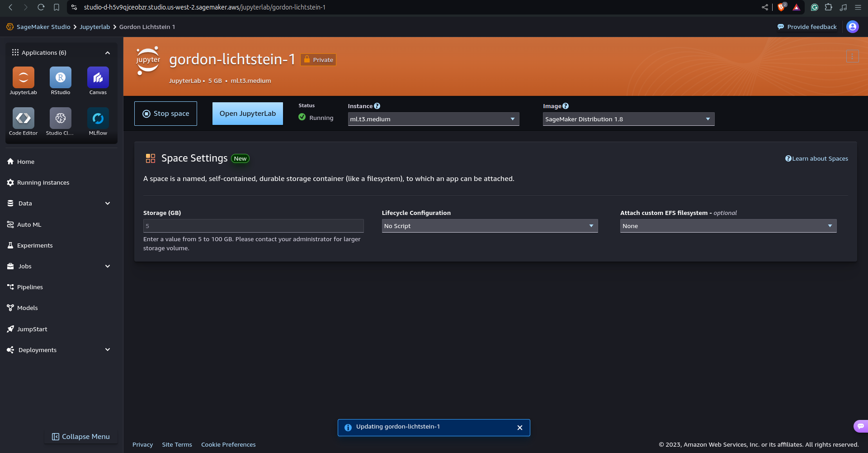
Task: Click the browser media music note icon
Action: point(843,7)
